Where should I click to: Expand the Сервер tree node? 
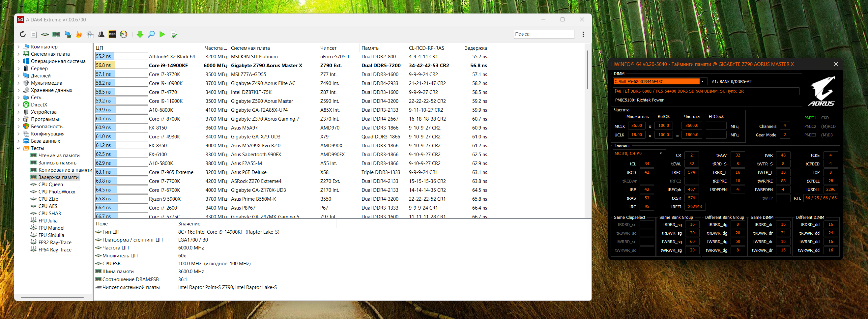(x=18, y=69)
